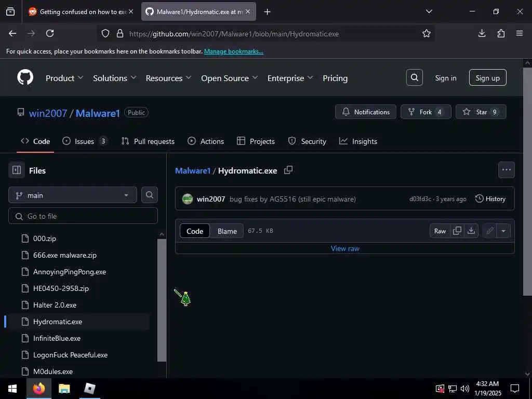Image resolution: width=532 pixels, height=399 pixels.
Task: Copy file path icon next to Hydromatic.exe
Action: (x=288, y=170)
